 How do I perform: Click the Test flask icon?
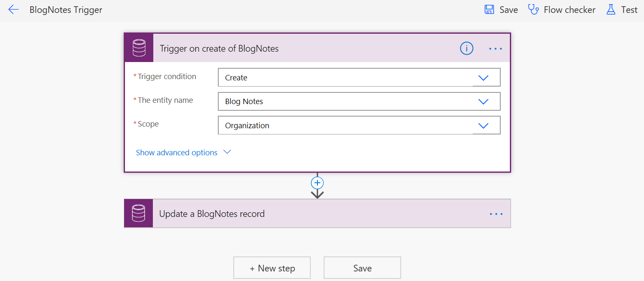coord(611,10)
